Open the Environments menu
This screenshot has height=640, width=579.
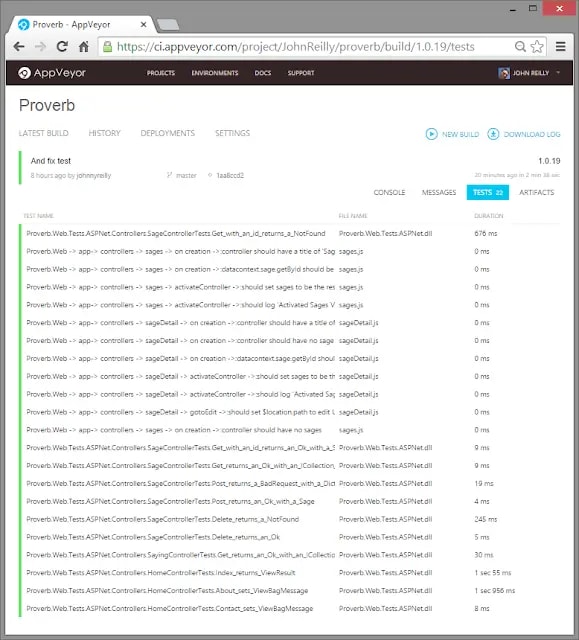tap(215, 73)
